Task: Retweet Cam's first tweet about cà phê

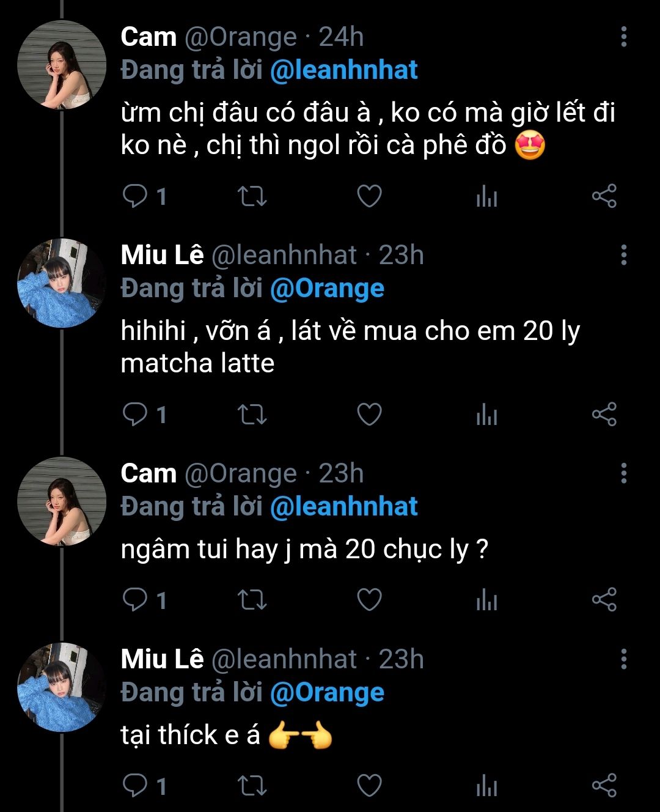Action: pyautogui.click(x=252, y=196)
